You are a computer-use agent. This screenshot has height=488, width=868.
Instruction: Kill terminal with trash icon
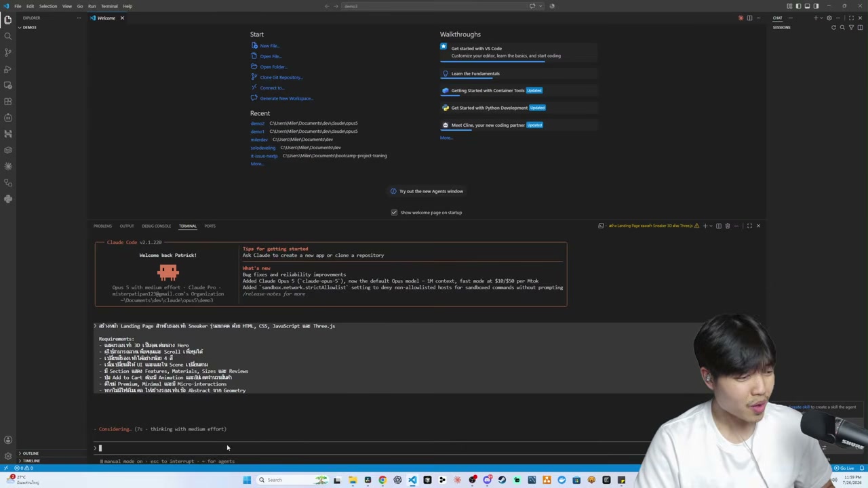pos(728,226)
